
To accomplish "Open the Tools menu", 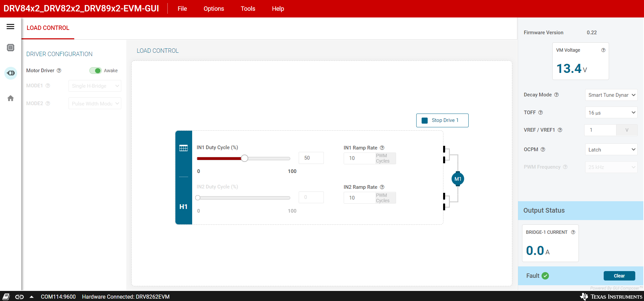I will click(248, 9).
